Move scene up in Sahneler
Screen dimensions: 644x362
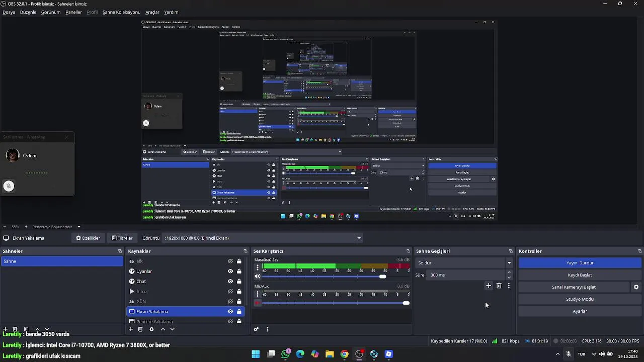click(x=37, y=329)
